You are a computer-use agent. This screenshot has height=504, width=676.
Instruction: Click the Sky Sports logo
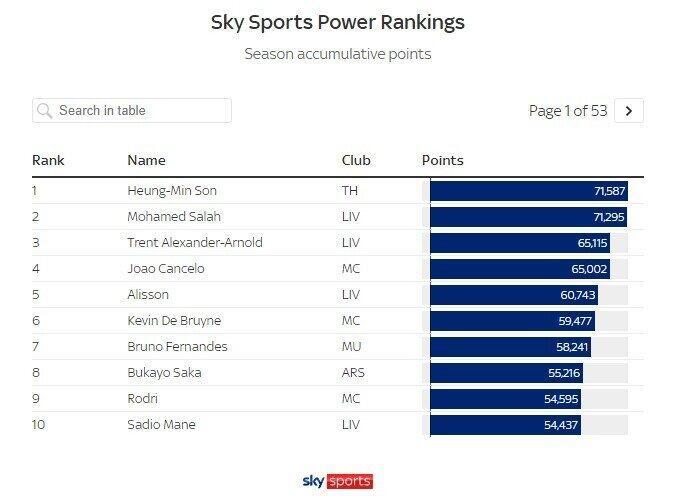(x=338, y=481)
